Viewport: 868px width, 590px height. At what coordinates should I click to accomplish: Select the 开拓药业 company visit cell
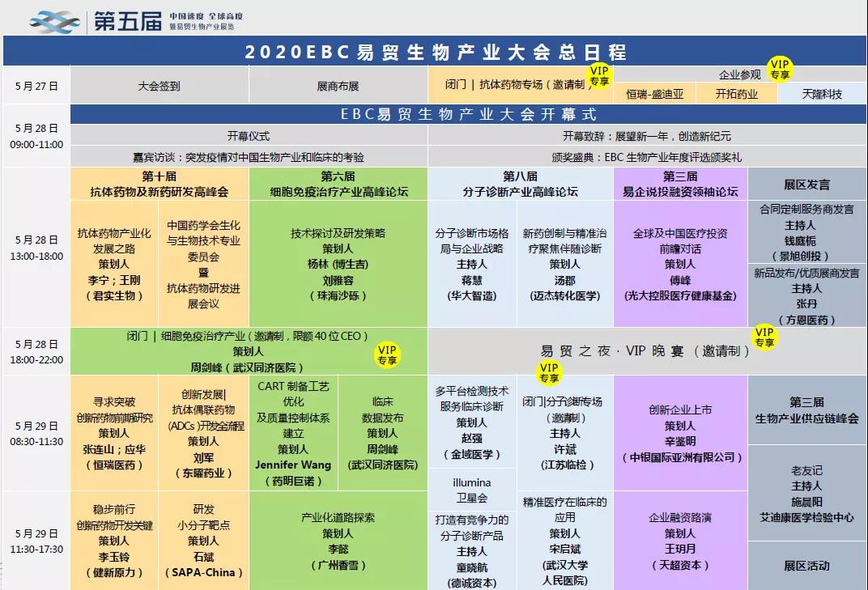tap(737, 94)
